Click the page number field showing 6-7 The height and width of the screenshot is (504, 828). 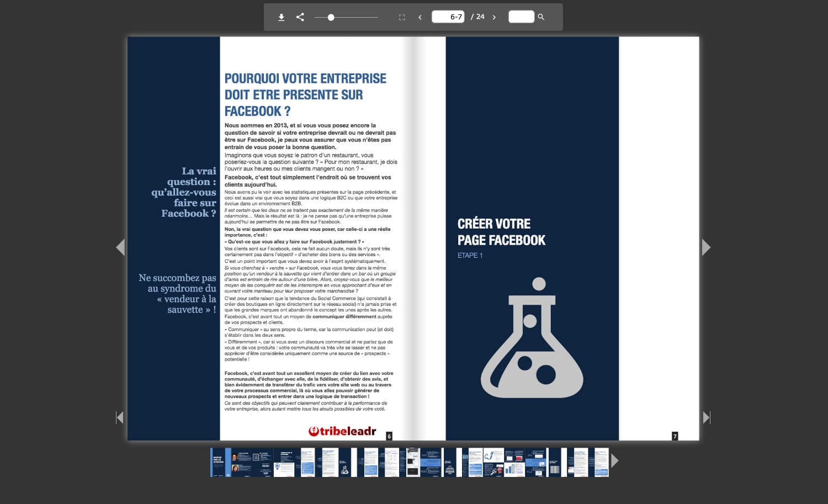click(x=448, y=17)
